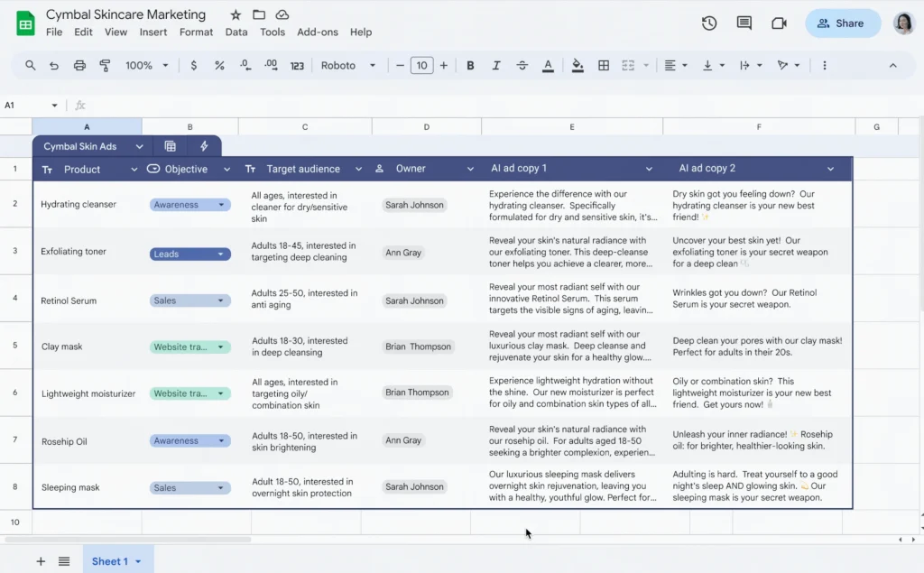The height and width of the screenshot is (573, 924).
Task: Click the add new sheet plus button
Action: [x=41, y=561]
